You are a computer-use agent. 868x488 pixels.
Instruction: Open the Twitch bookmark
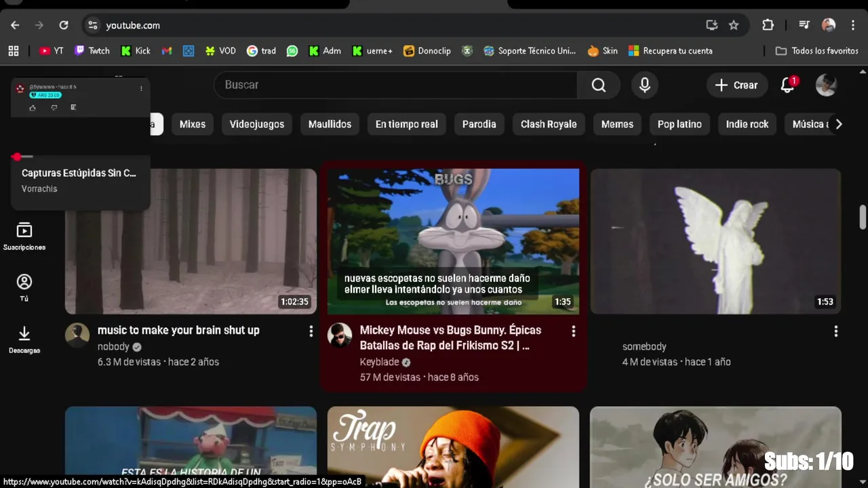tap(92, 51)
